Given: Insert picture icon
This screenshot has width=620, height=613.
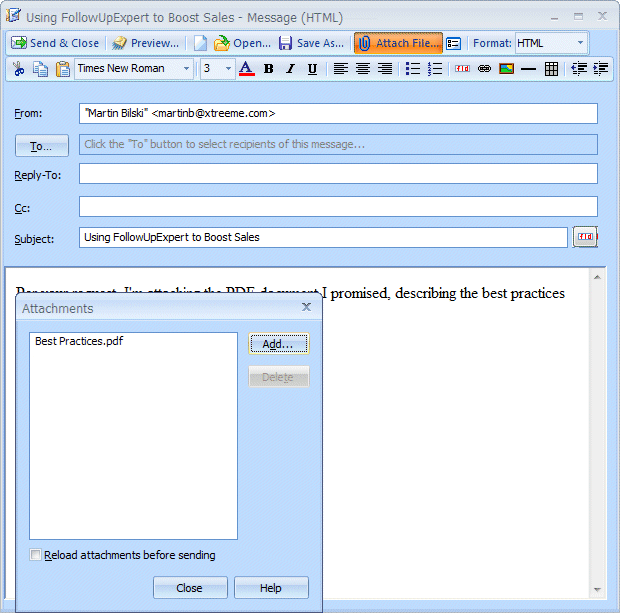Looking at the screenshot, I should (507, 69).
